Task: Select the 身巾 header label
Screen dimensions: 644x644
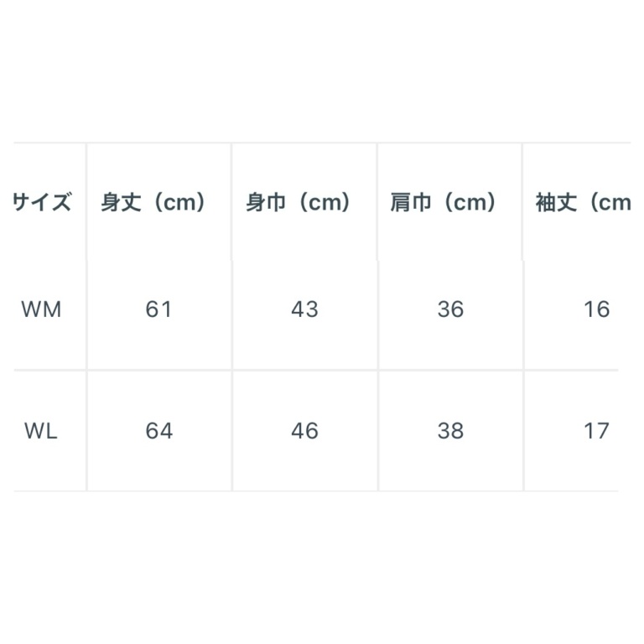Action: pos(266,203)
